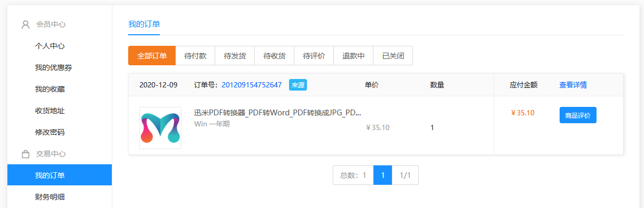Click the grey ¥35.10 unit price
The height and width of the screenshot is (208, 644).
378,127
